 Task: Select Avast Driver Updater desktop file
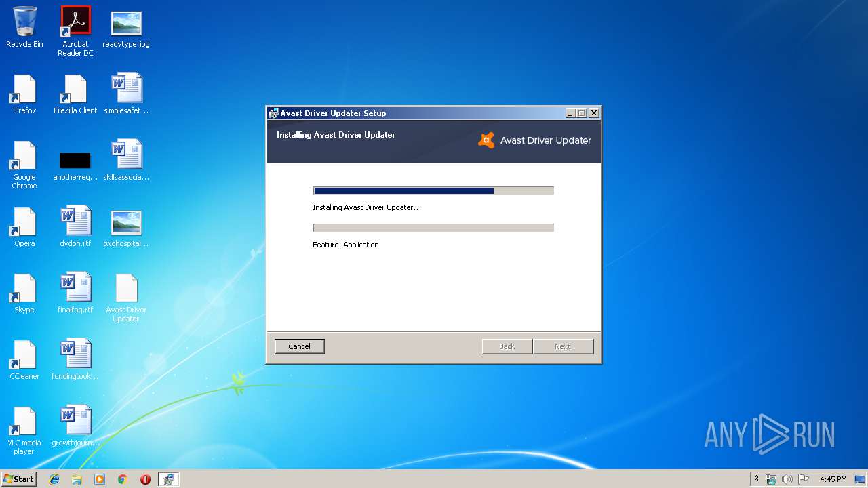(126, 298)
